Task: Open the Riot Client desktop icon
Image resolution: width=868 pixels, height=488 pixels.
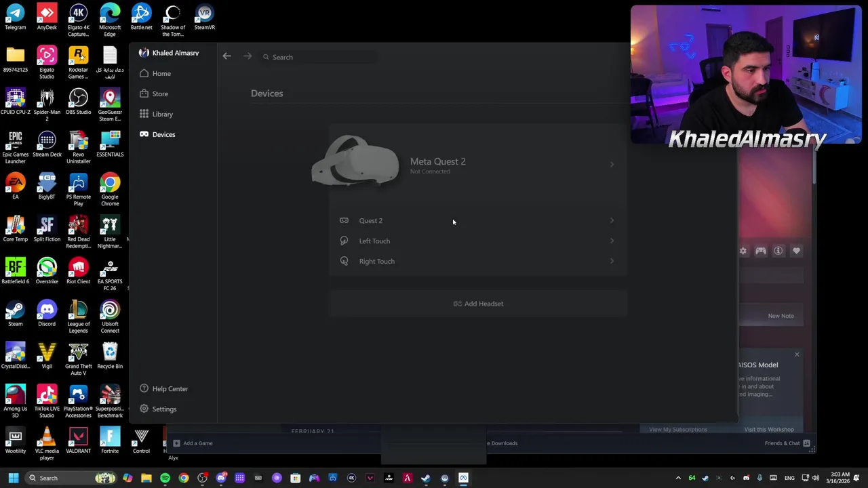Action: coord(78,272)
